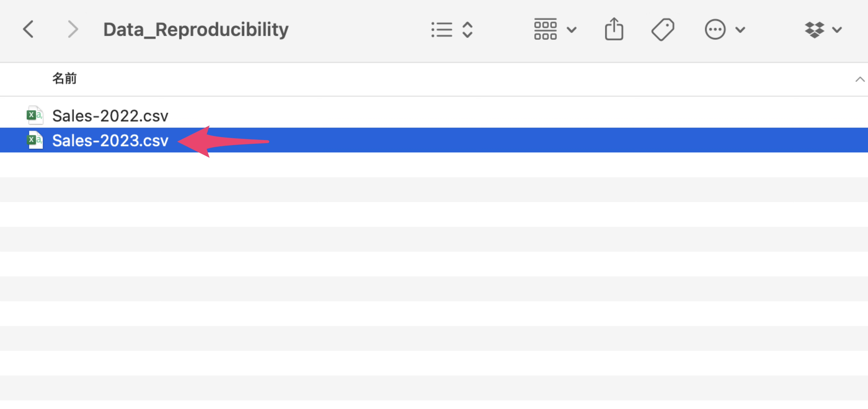Click the Edit Tags icon

pyautogui.click(x=662, y=30)
